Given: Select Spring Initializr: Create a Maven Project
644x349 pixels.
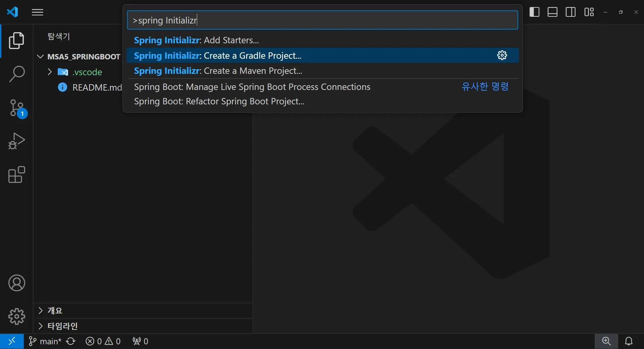Looking at the screenshot, I should [x=323, y=71].
